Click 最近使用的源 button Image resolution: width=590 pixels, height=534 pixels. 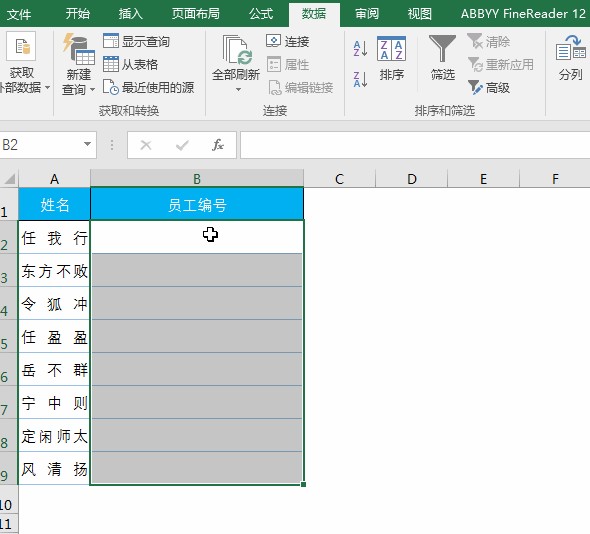click(x=148, y=88)
